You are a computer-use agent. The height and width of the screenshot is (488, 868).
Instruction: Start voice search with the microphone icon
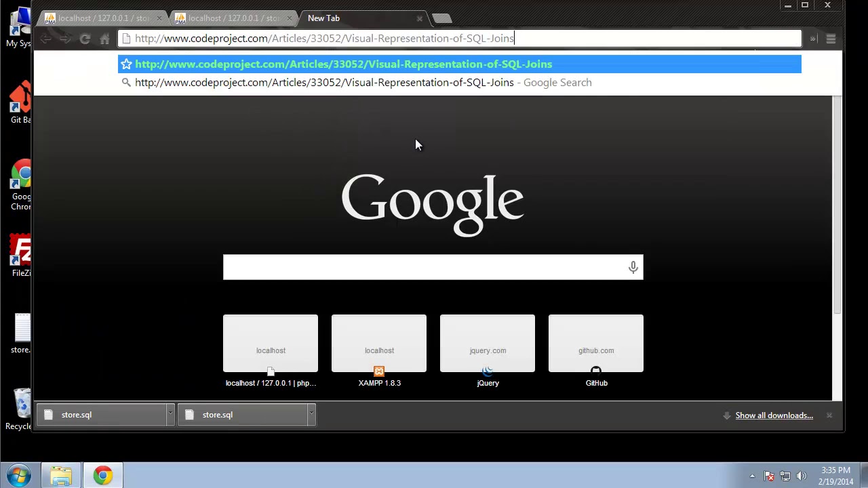click(633, 267)
